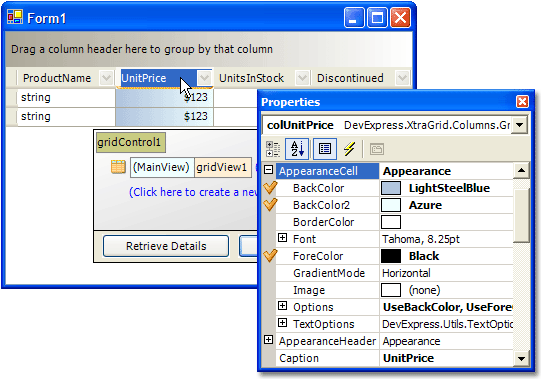This screenshot has width=541, height=379.
Task: Select the AppearanceCell property row
Action: click(327, 171)
